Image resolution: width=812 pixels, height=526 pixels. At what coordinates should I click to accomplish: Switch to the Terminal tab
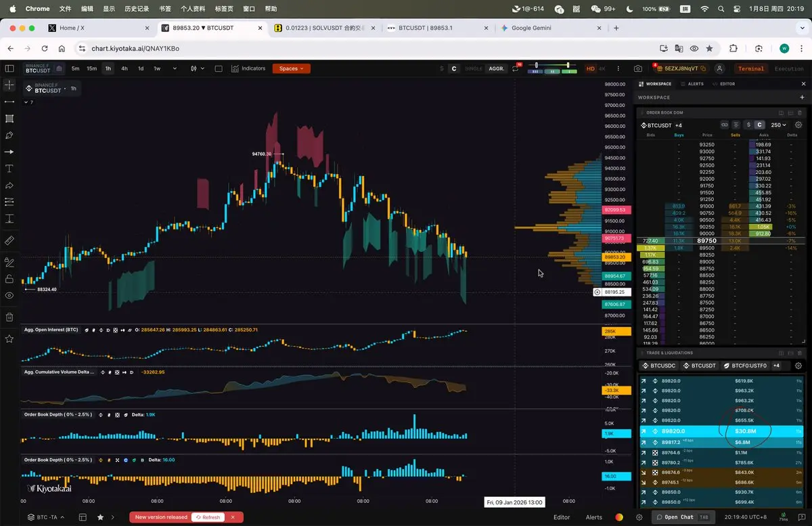pos(751,68)
